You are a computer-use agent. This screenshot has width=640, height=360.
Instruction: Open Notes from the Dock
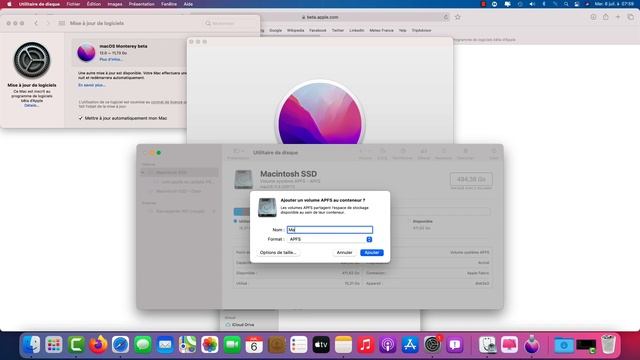click(343, 345)
